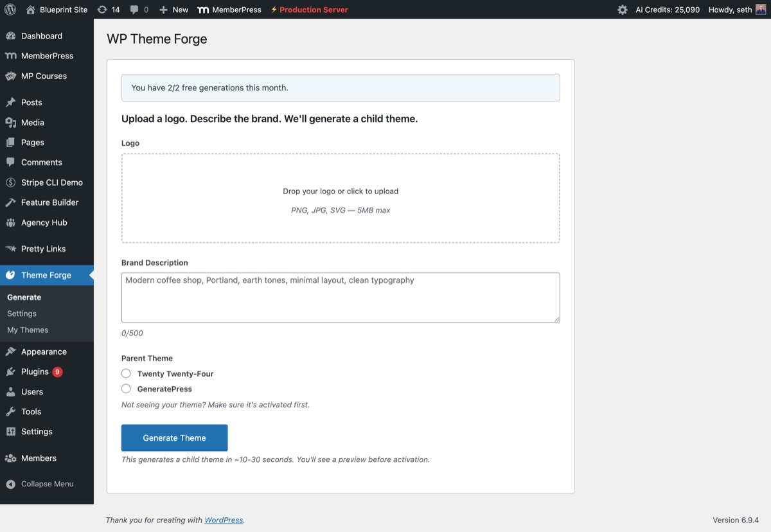This screenshot has height=532, width=771.
Task: Choose GeneratePress as parent theme
Action: tap(126, 389)
